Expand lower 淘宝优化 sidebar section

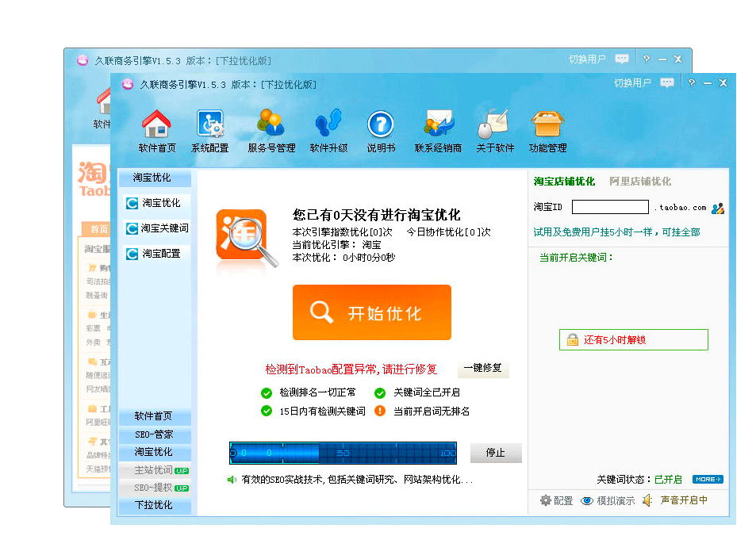pyautogui.click(x=155, y=452)
